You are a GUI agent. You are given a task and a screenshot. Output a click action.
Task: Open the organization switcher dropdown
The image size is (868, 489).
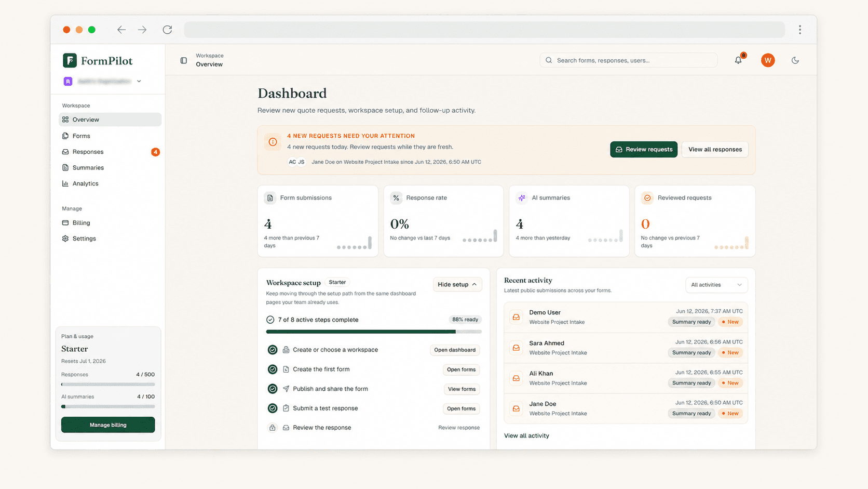[x=103, y=81]
